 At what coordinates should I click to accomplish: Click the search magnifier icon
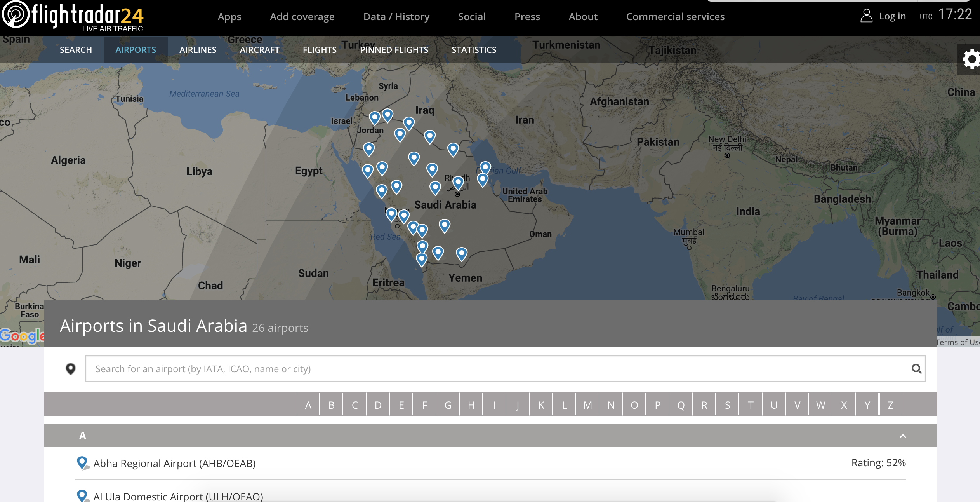point(916,369)
